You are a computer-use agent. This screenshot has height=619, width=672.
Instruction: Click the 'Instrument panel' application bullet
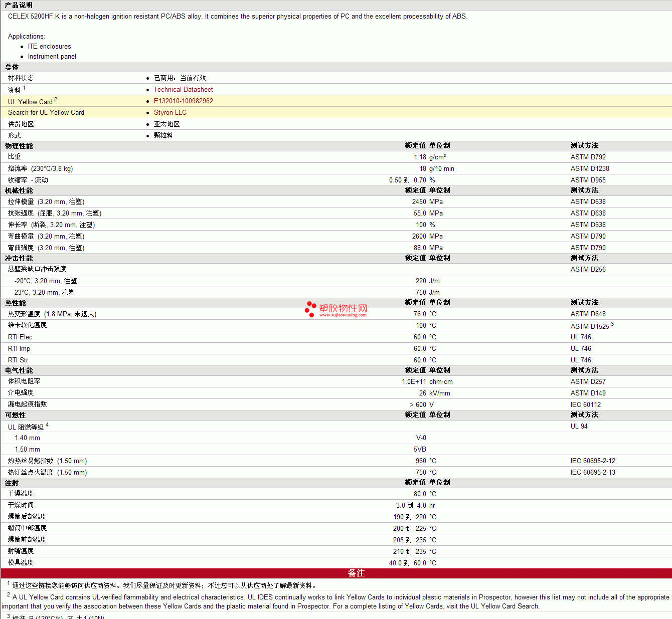[52, 56]
